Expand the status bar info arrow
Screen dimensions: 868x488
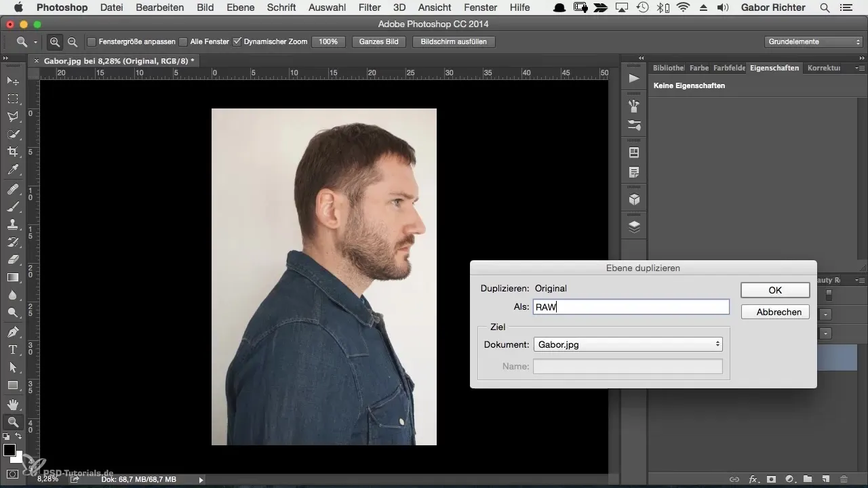[201, 479]
